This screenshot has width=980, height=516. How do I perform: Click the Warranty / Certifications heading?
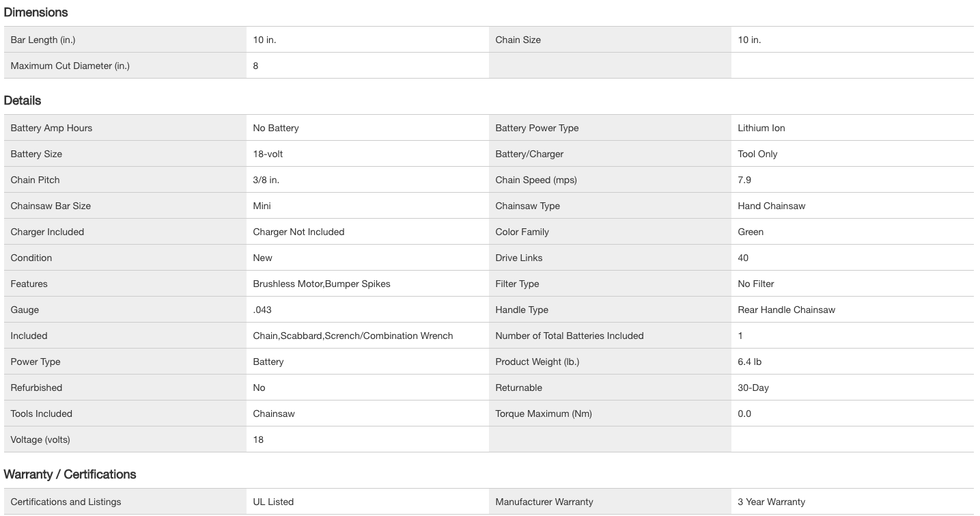click(x=70, y=474)
